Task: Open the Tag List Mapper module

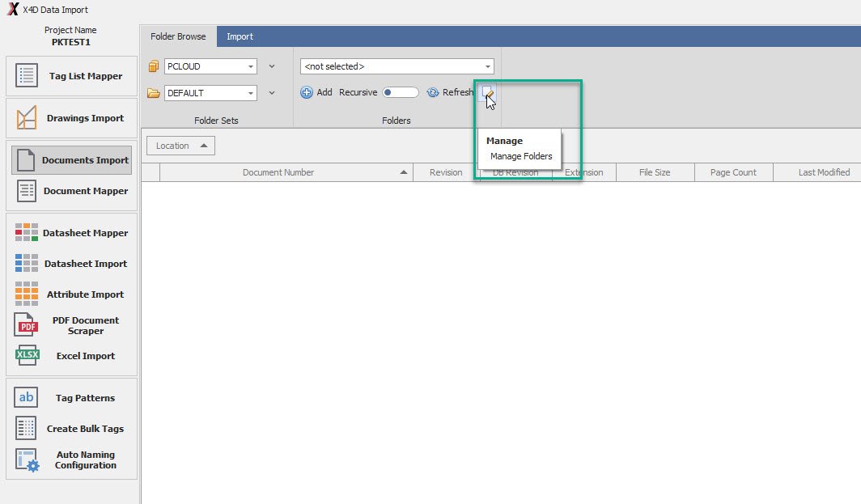Action: point(71,76)
